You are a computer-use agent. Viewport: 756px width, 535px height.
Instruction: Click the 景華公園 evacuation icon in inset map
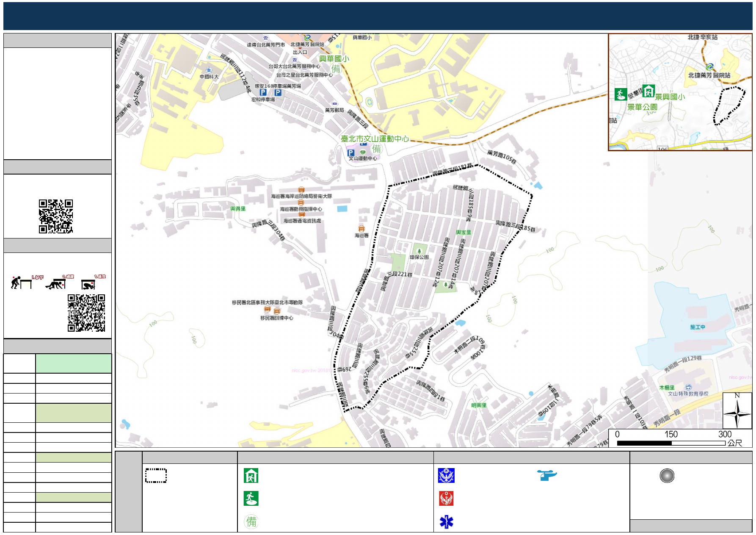click(621, 94)
